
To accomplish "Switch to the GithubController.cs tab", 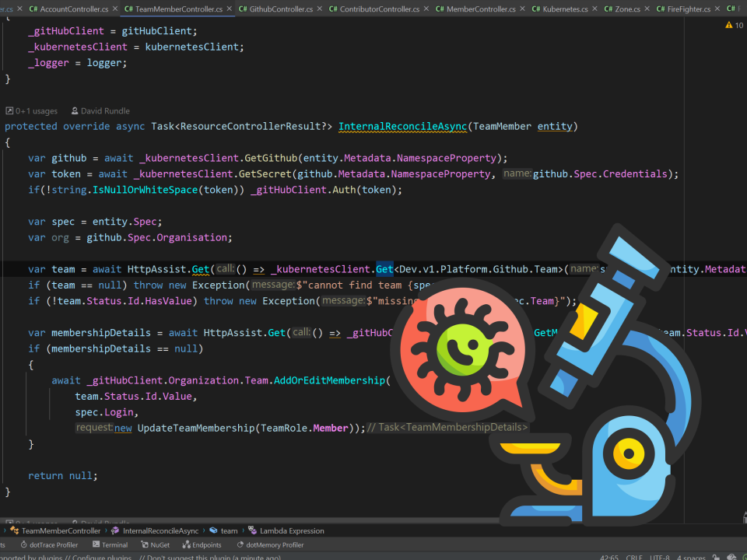I will click(281, 9).
